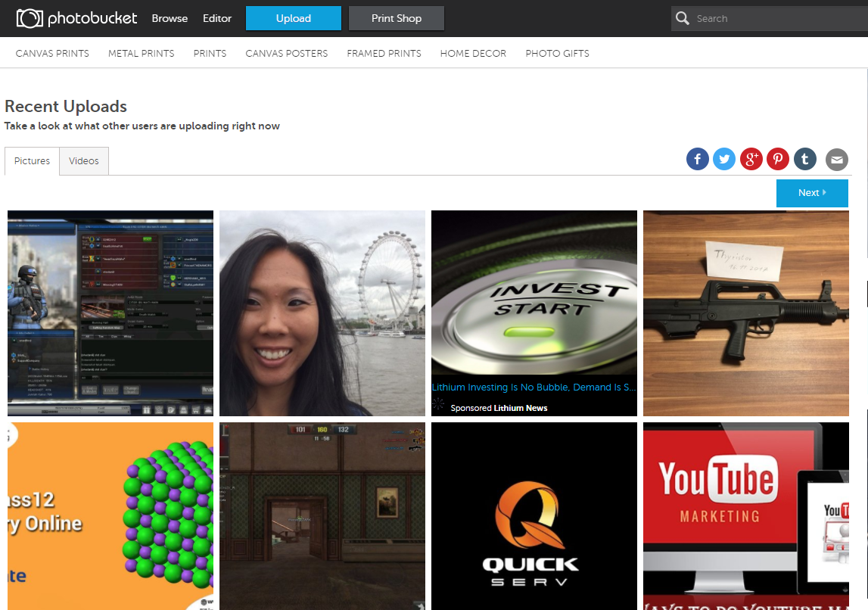Open the shooter game hallway screenshot
Image resolution: width=868 pixels, height=610 pixels.
pyautogui.click(x=322, y=516)
